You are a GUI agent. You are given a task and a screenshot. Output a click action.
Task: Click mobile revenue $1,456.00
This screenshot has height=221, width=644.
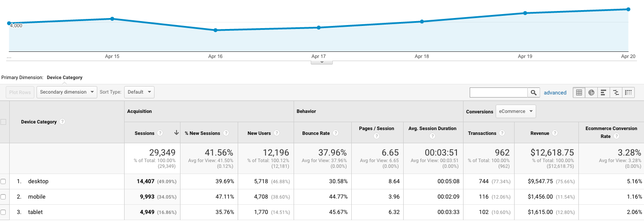pyautogui.click(x=540, y=197)
